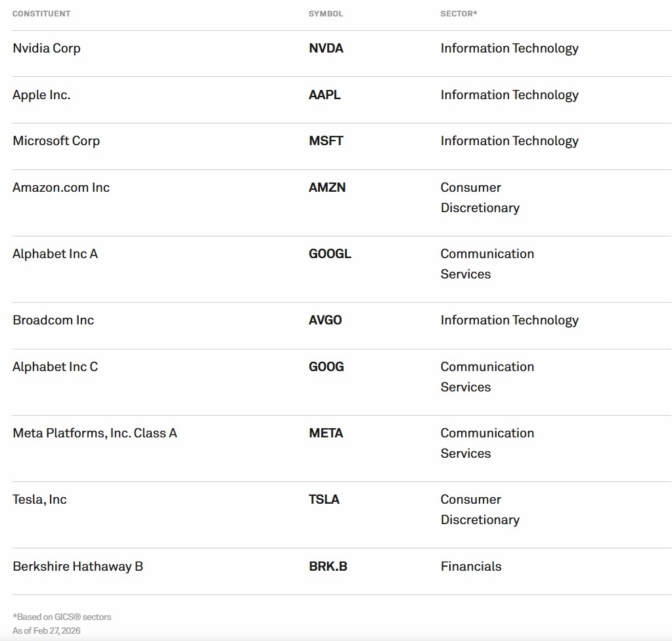Select the GOOGL ticker
The width and height of the screenshot is (672, 641).
point(330,254)
